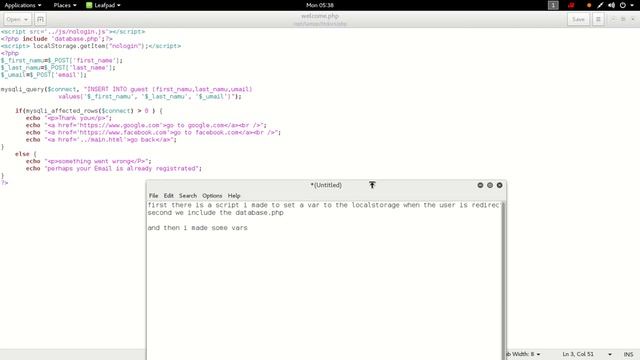Click the 'else {' code line
This screenshot has height=360, width=640.
pos(25,154)
